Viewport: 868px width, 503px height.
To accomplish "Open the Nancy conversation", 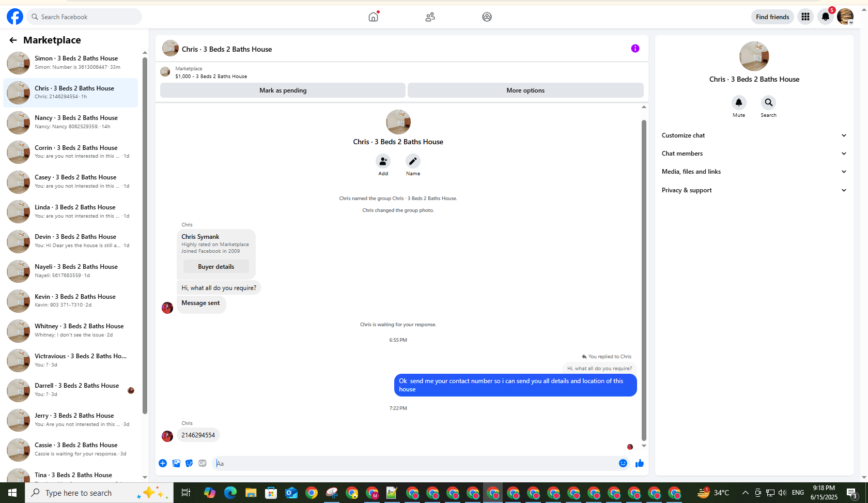I will tap(71, 122).
